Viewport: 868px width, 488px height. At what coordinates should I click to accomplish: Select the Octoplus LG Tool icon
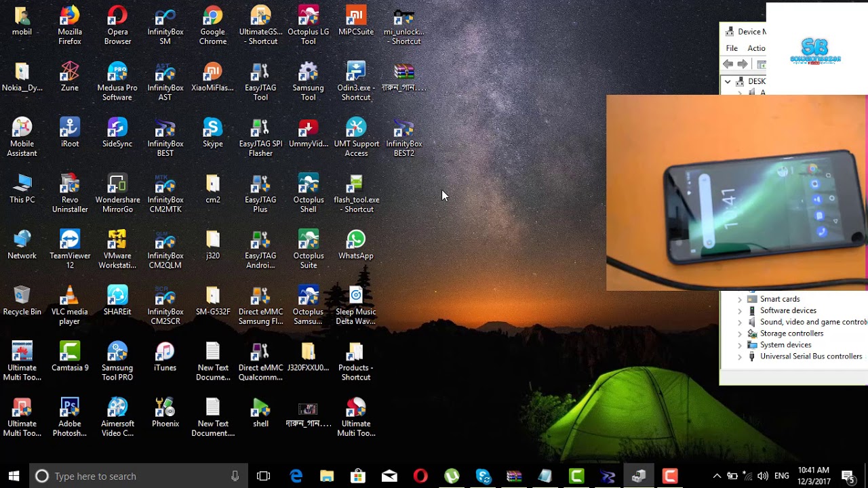coord(309,26)
